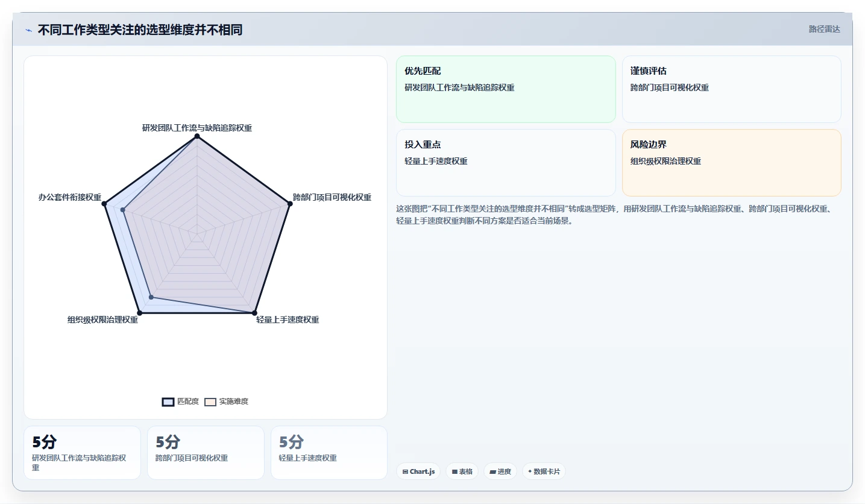
Task: Click the 表格 tag chip
Action: [x=462, y=471]
